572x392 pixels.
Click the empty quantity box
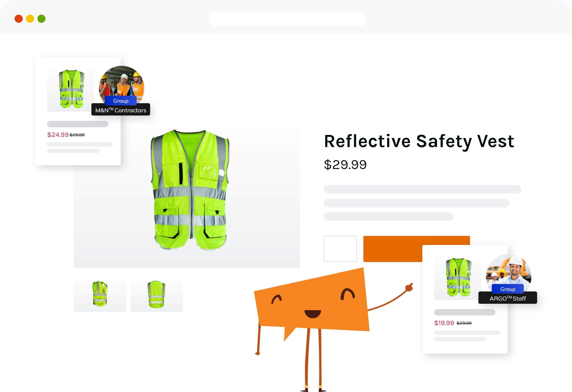pyautogui.click(x=340, y=249)
